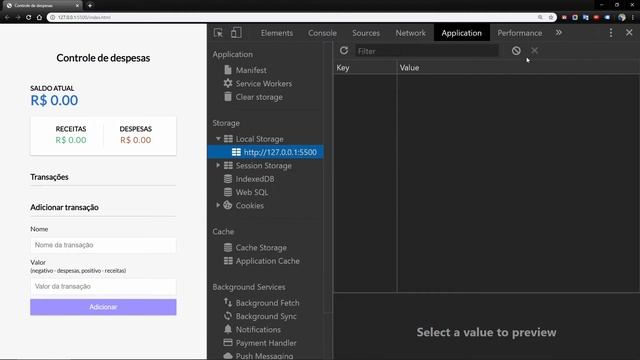Open a new browser tab
Screen dimensions: 640x360
pos(90,5)
